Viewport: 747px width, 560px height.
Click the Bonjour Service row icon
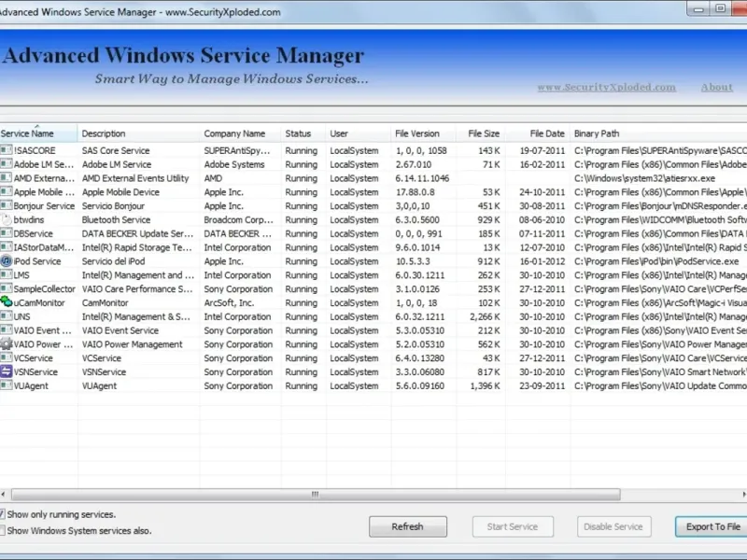7,205
